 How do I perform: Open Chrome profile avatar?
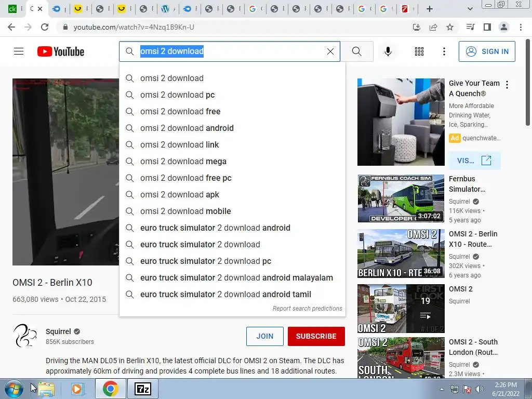pos(504,27)
